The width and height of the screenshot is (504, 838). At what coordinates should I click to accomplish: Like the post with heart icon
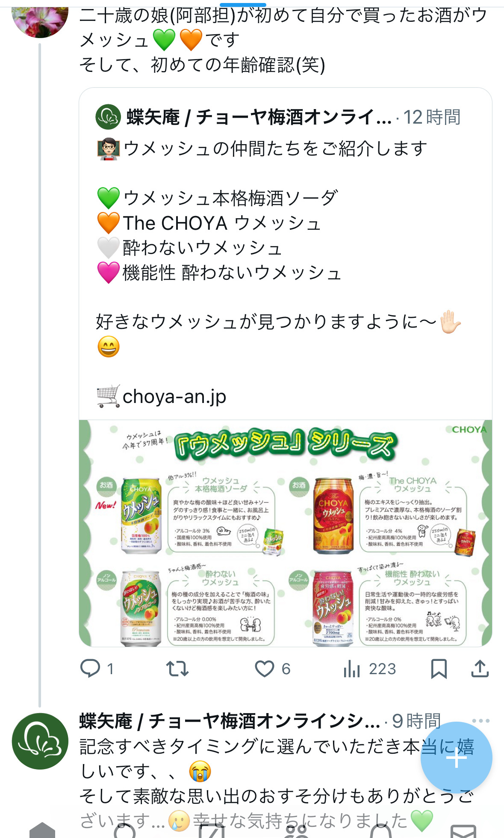tap(264, 669)
